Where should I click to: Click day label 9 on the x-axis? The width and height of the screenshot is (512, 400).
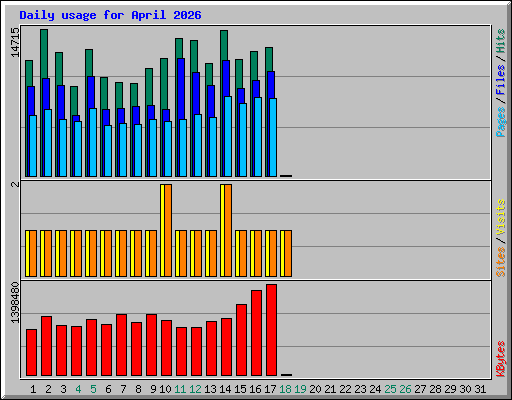pos(153,389)
